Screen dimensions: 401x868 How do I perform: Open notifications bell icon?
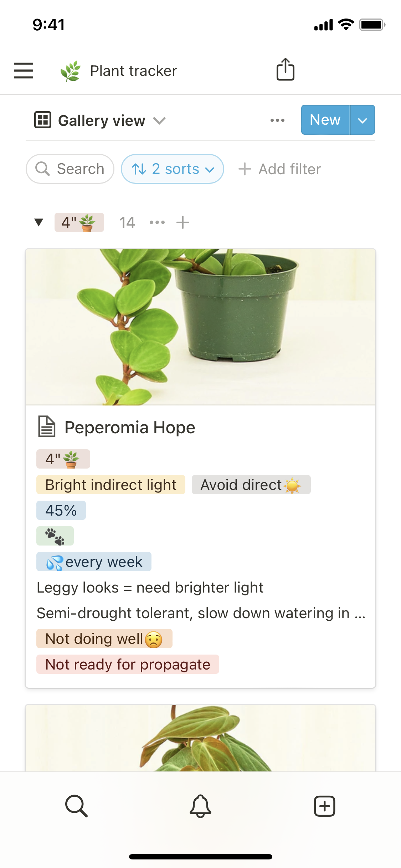click(x=200, y=806)
